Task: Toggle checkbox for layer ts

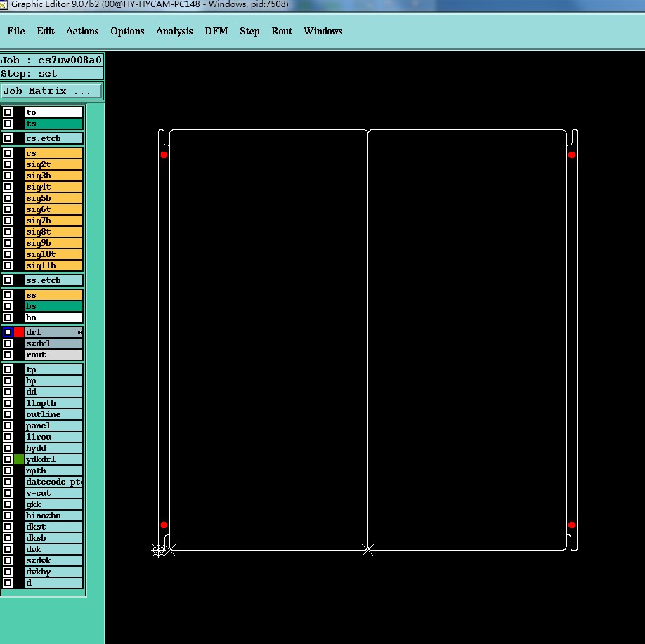Action: pos(8,124)
